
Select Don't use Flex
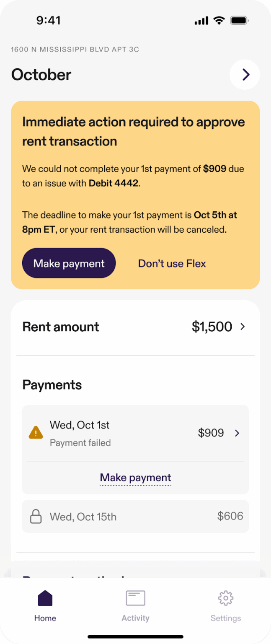tap(172, 263)
